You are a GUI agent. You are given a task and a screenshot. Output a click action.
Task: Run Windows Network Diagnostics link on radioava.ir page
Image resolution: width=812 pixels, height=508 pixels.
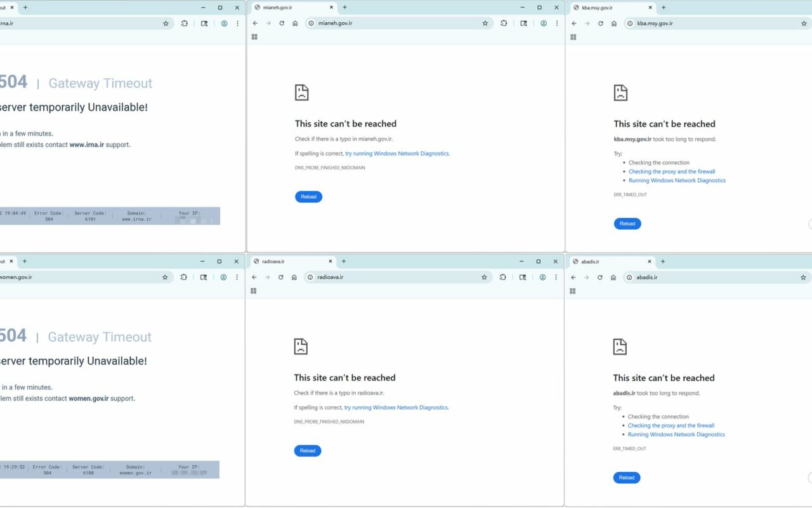[x=396, y=408]
